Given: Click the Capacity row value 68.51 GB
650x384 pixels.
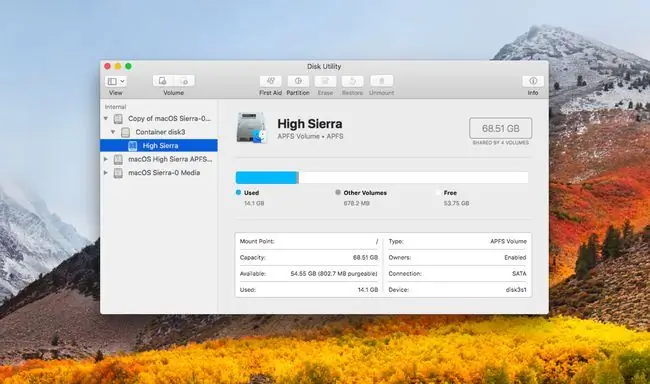Looking at the screenshot, I should [x=365, y=258].
